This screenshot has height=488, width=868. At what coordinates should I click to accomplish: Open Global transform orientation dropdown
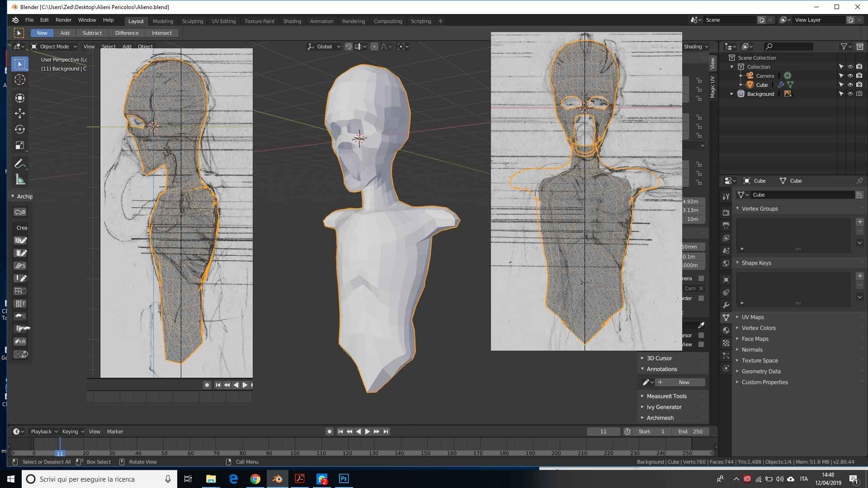click(324, 47)
